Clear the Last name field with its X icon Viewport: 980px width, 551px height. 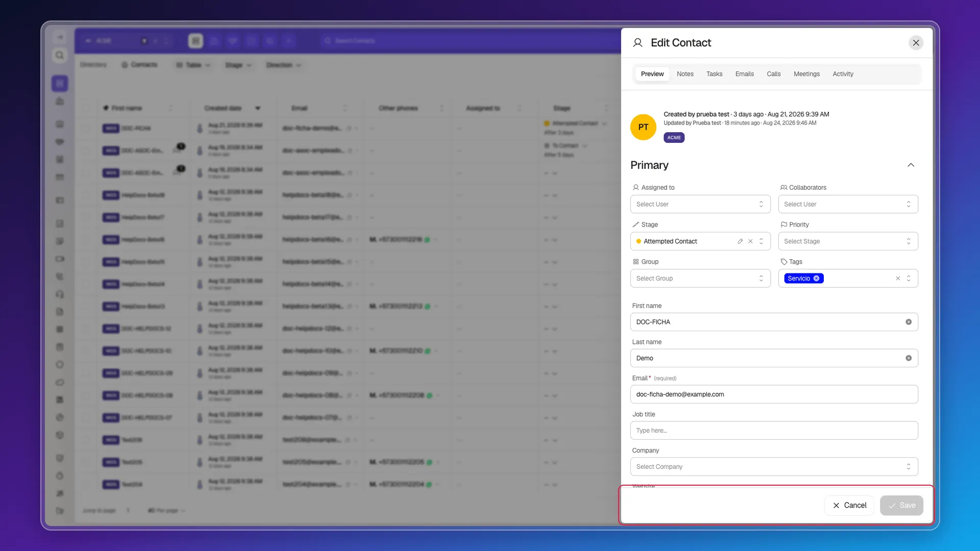coord(909,358)
